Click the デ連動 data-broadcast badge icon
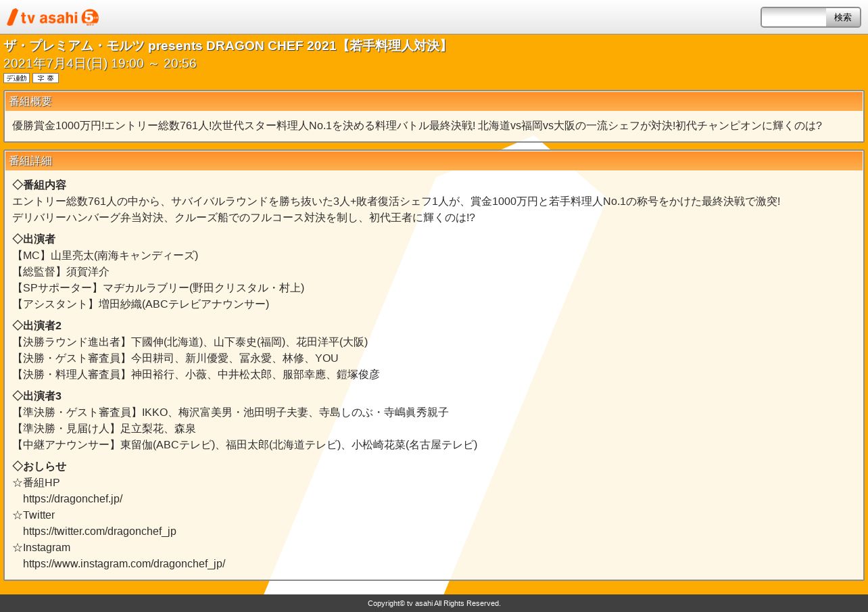The image size is (868, 612). click(16, 78)
